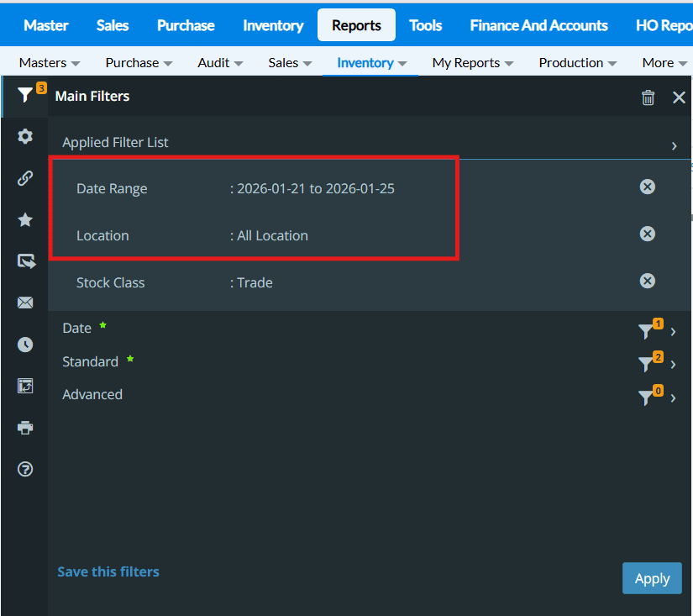Screen dimensions: 693x616
Task: Open the Masters dropdown menu
Action: (50, 63)
